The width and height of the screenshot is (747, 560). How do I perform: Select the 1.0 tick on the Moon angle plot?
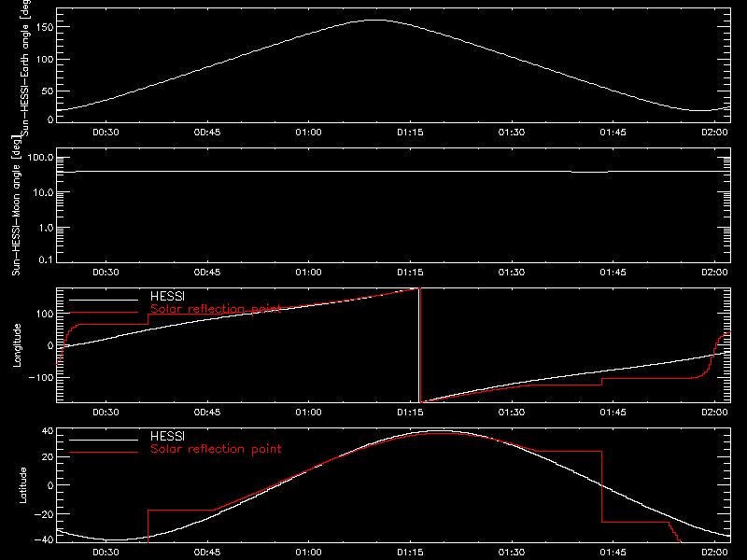pos(46,228)
